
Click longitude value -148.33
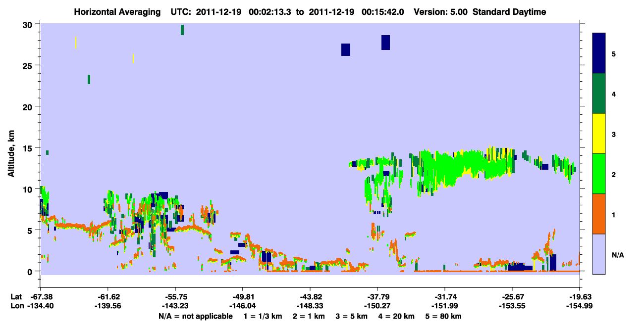310,306
